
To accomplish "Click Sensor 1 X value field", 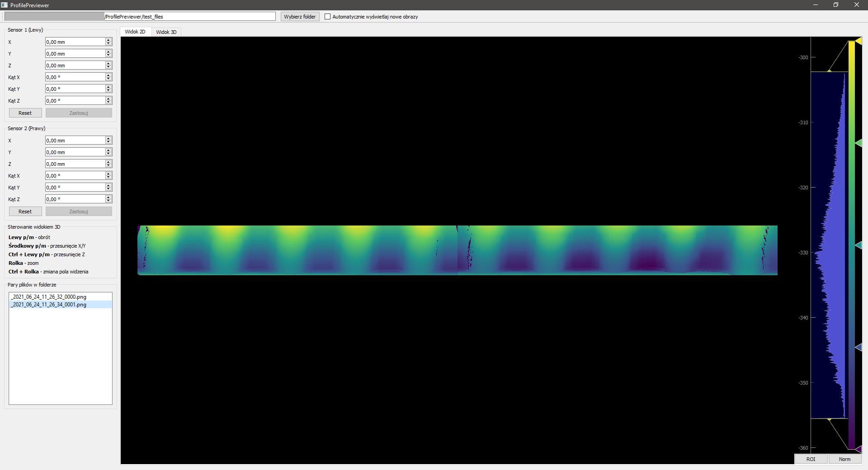I will pyautogui.click(x=75, y=42).
